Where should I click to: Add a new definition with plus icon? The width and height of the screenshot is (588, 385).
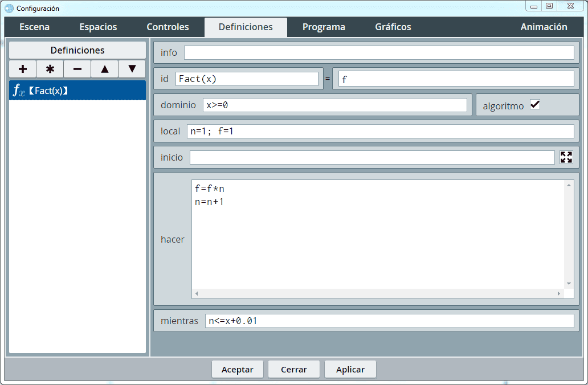tap(23, 69)
